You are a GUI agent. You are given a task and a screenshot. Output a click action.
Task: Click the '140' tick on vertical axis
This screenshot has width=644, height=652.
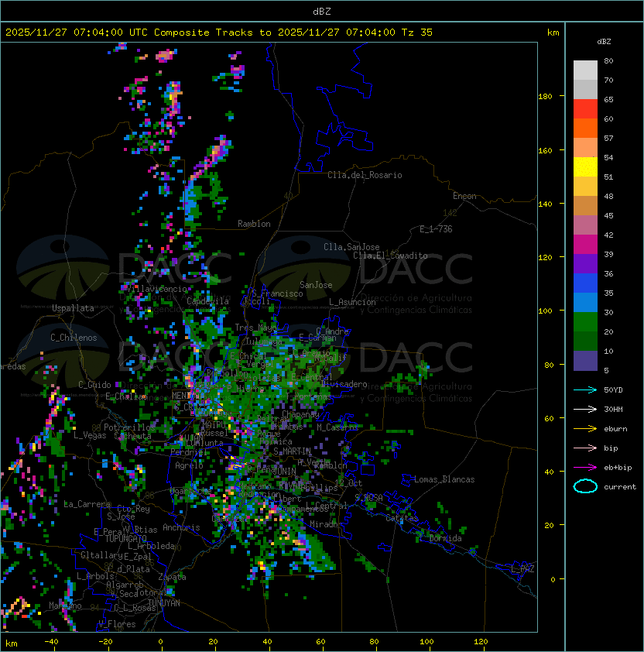[x=545, y=204]
